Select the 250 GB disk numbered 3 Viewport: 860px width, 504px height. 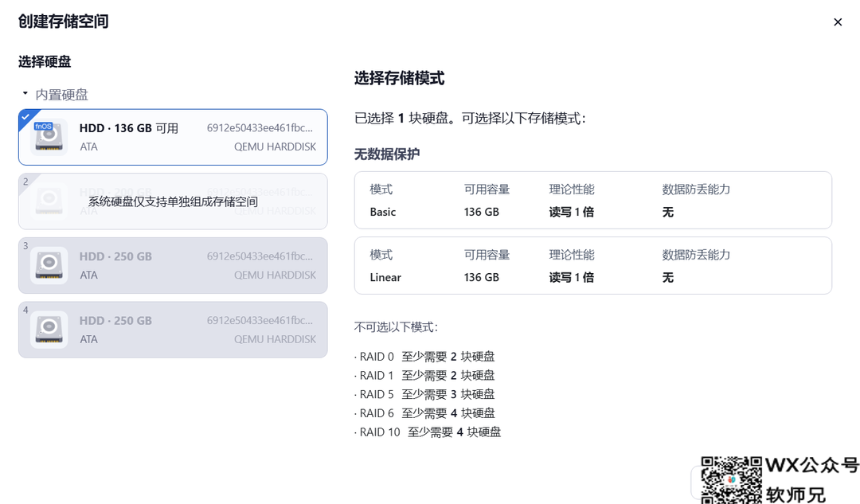click(173, 265)
